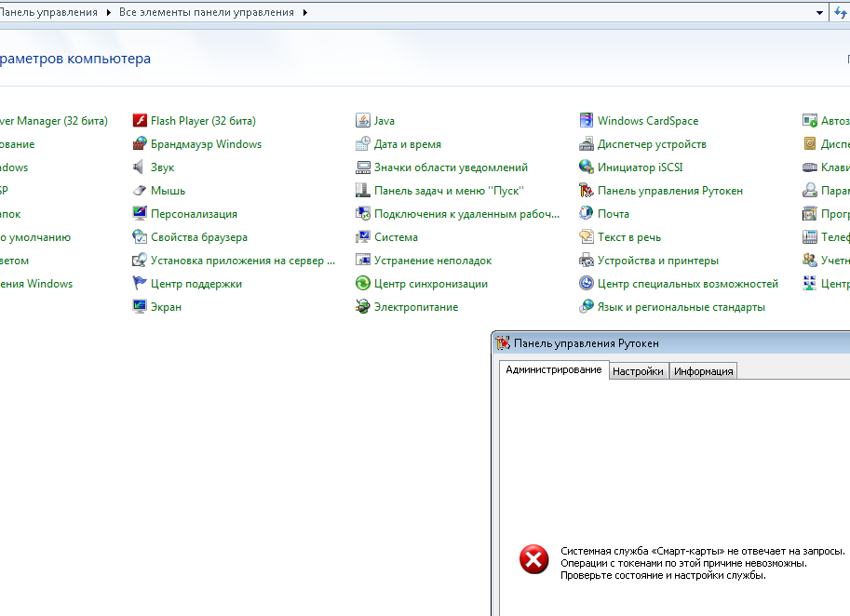Click the Центр синхронизации icon
This screenshot has height=616, width=850.
pos(363,284)
